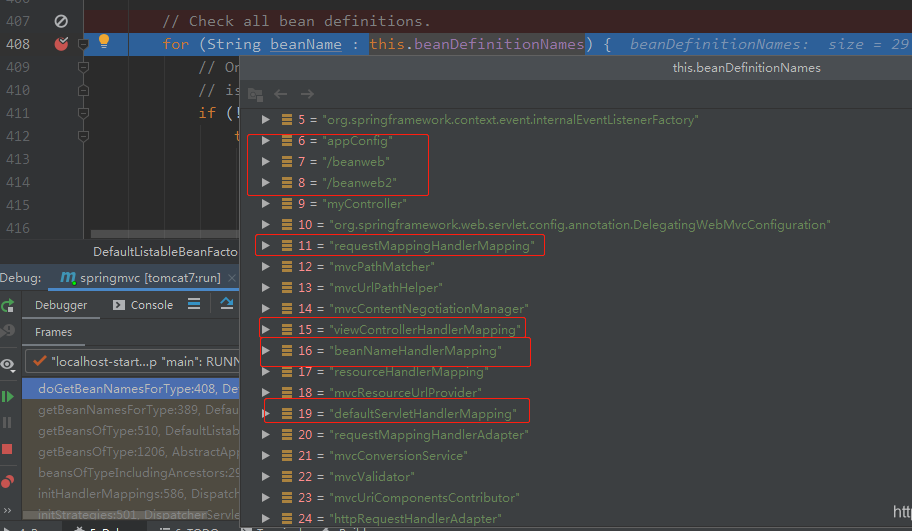Viewport: 912px width, 531px height.
Task: Click the lightbulb intention icon on line 408
Action: [104, 41]
